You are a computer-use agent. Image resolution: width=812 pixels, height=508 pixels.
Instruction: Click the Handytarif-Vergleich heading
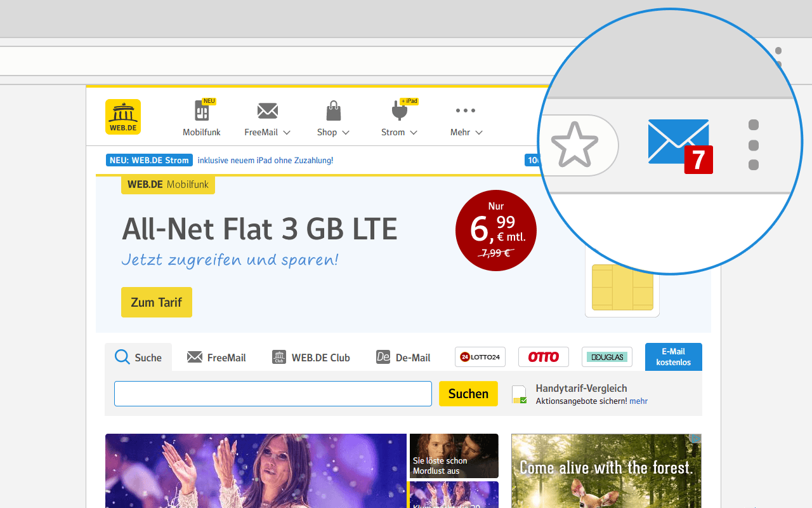(x=581, y=388)
